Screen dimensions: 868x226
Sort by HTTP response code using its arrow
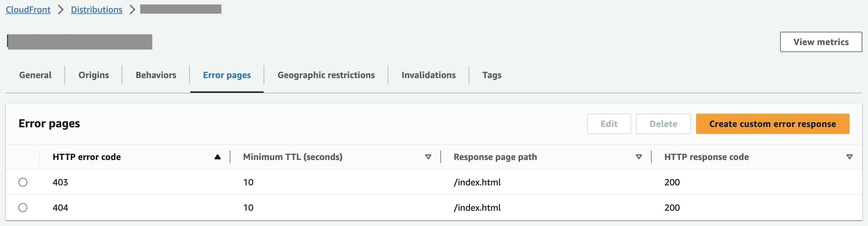pos(849,157)
